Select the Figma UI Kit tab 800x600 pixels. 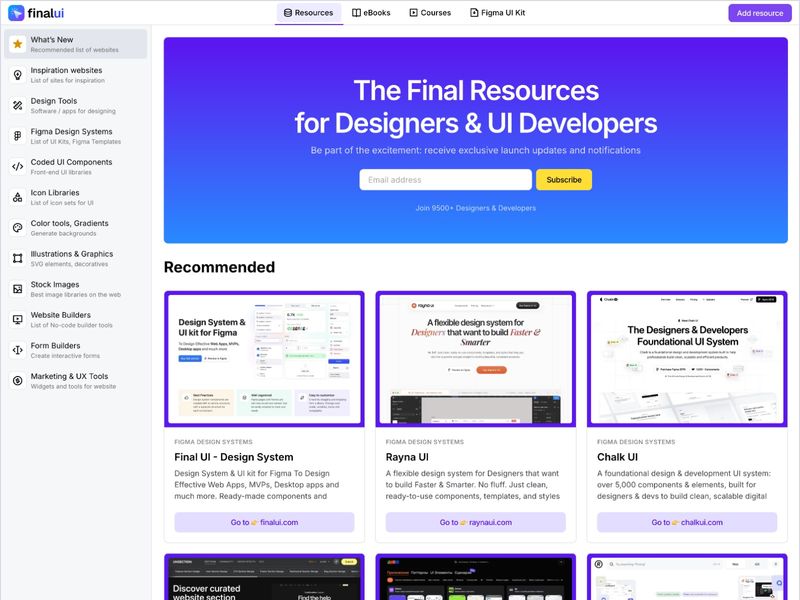click(500, 13)
